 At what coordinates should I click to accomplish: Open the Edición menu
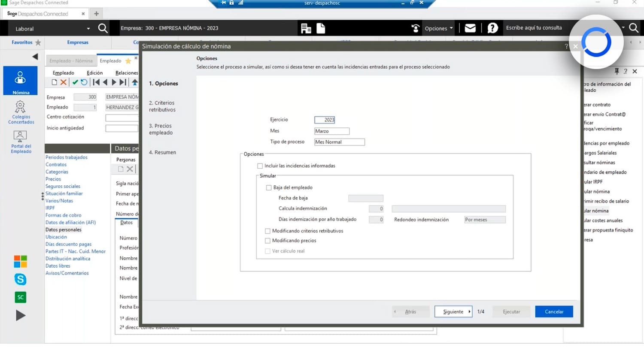click(x=95, y=72)
